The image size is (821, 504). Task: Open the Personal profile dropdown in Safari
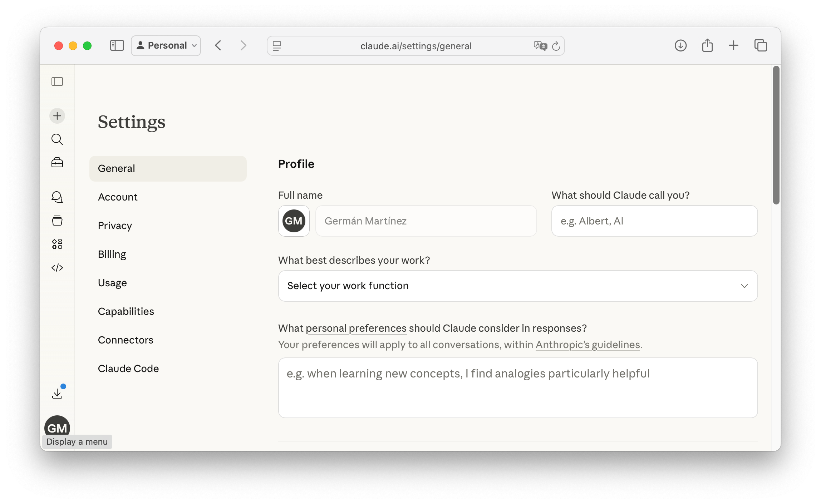tap(166, 45)
